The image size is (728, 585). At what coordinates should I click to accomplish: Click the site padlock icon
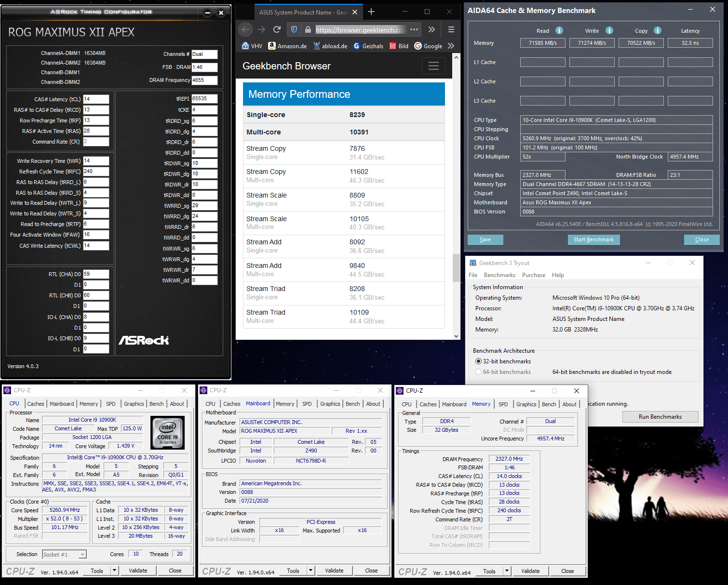click(308, 29)
